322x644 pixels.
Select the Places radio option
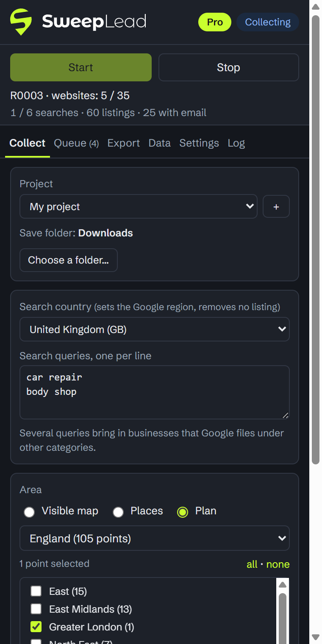click(118, 512)
